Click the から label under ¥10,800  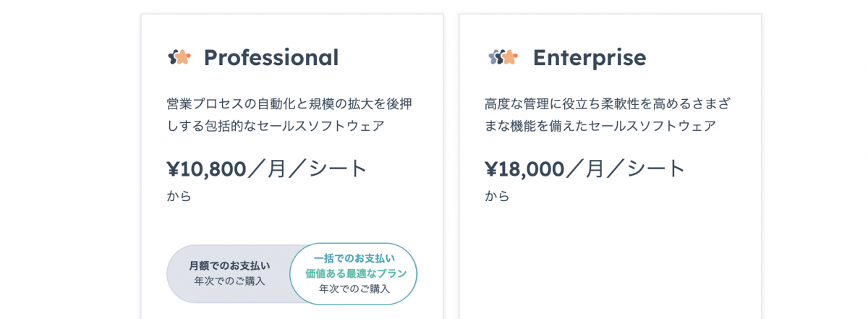[179, 196]
